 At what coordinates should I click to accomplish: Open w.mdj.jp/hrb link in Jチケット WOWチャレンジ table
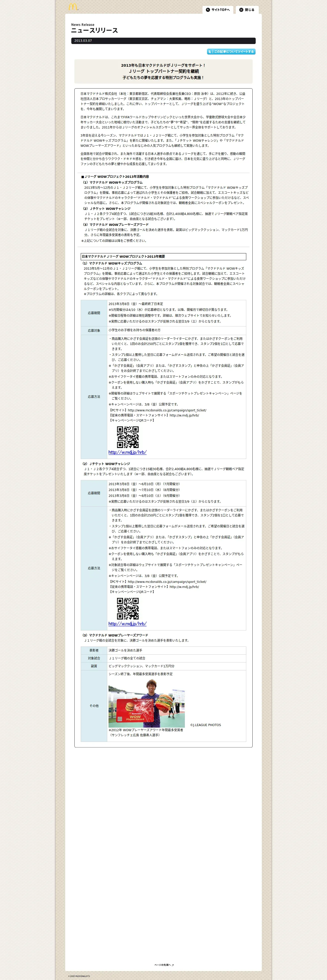point(127,624)
